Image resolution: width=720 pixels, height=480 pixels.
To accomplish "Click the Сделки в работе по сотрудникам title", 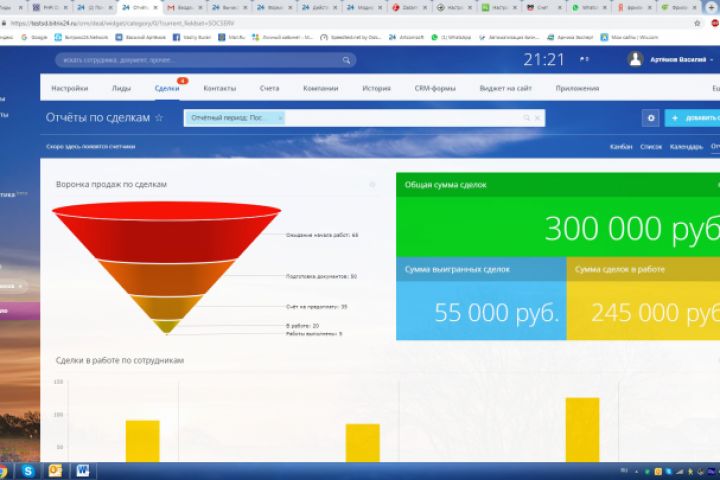I will (x=120, y=361).
